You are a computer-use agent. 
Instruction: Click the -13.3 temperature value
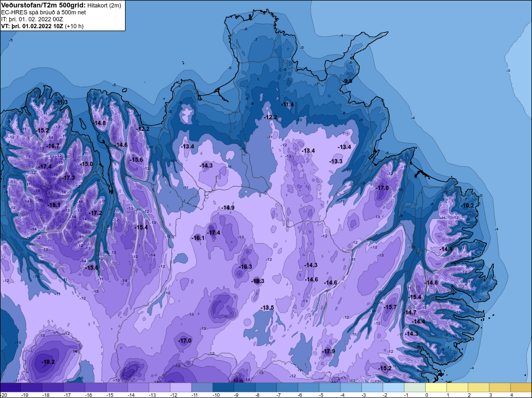pos(336,162)
